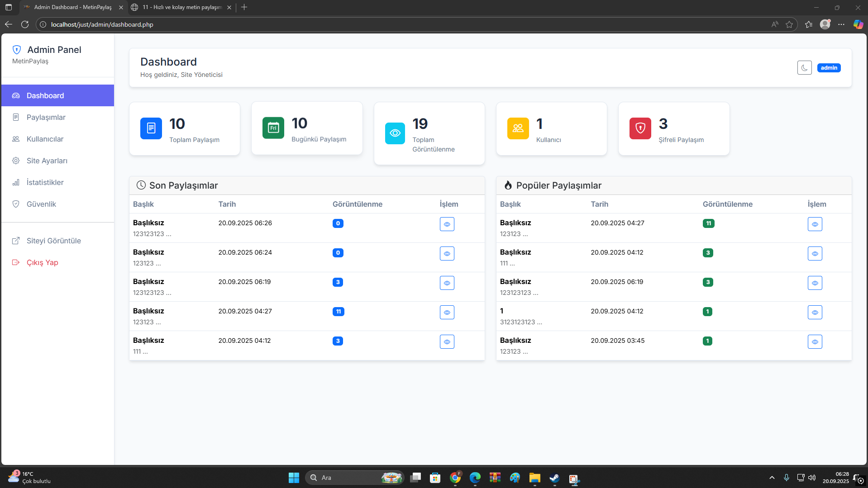Click the red Şifreli Paylaşım shield icon

coord(640,128)
